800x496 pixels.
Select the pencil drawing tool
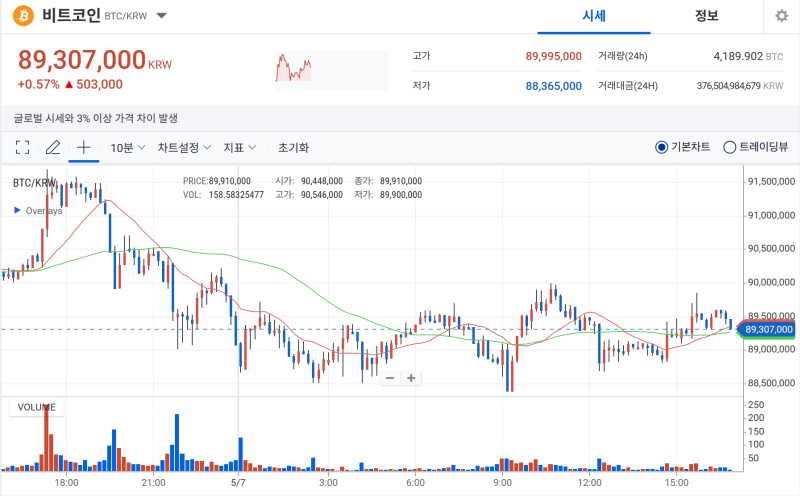point(53,147)
